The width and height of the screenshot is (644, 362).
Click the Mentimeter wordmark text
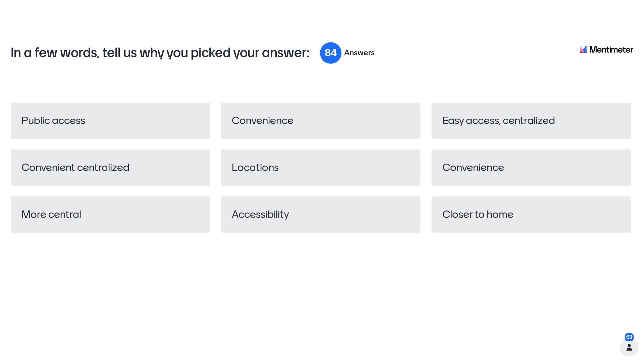611,50
